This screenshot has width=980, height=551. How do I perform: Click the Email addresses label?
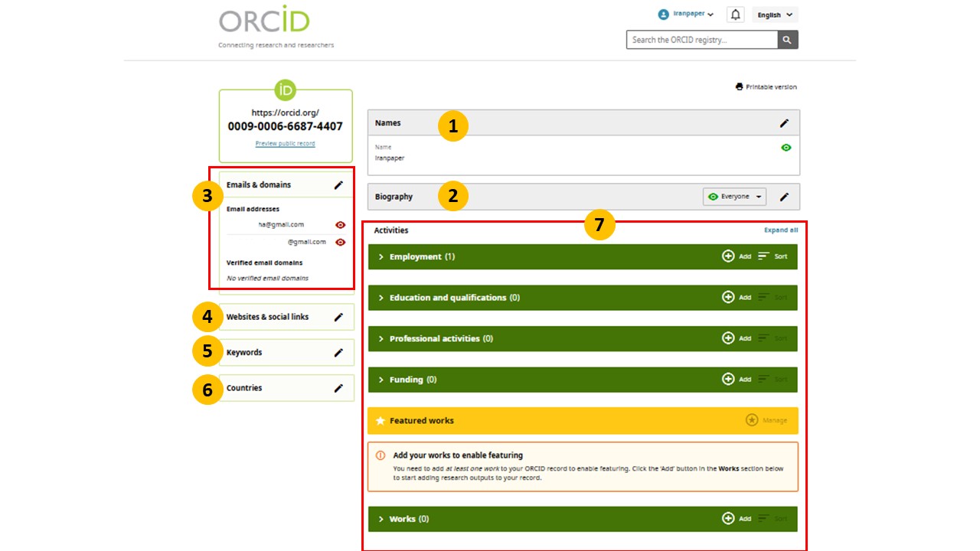click(253, 209)
